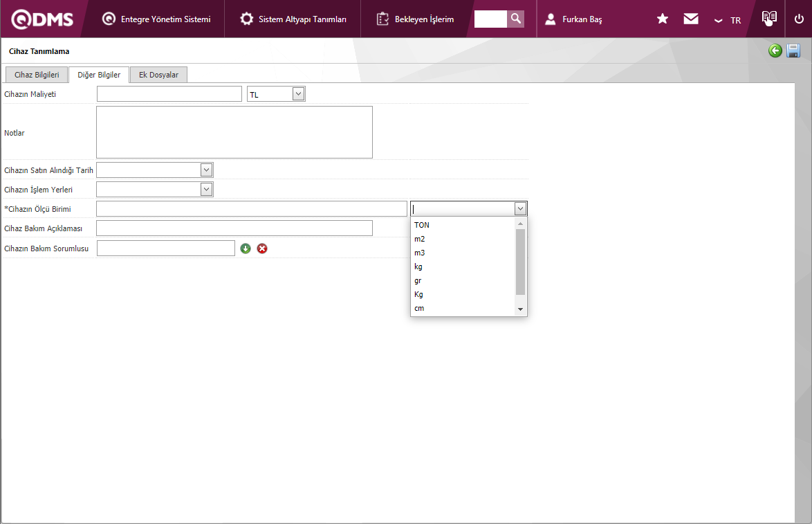Viewport: 812px width, 524px height.
Task: Click the power logout icon
Action: pyautogui.click(x=799, y=19)
